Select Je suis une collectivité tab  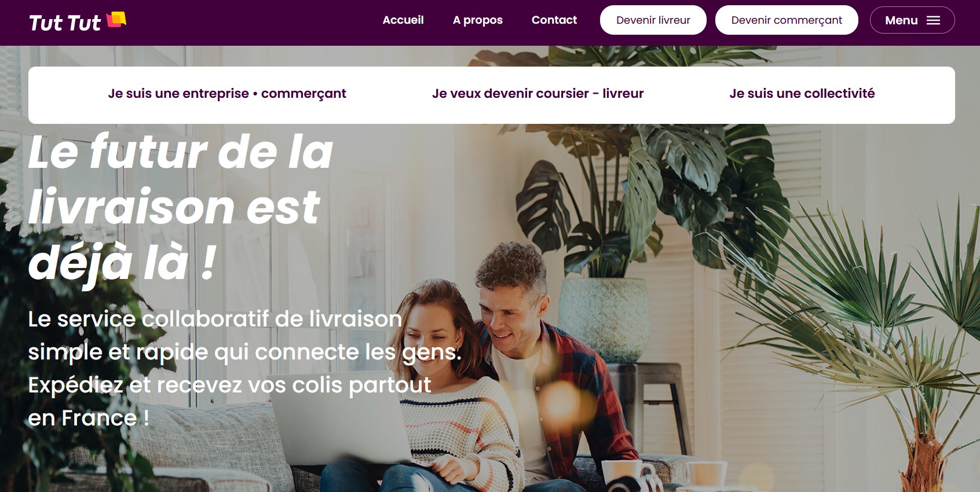point(802,93)
